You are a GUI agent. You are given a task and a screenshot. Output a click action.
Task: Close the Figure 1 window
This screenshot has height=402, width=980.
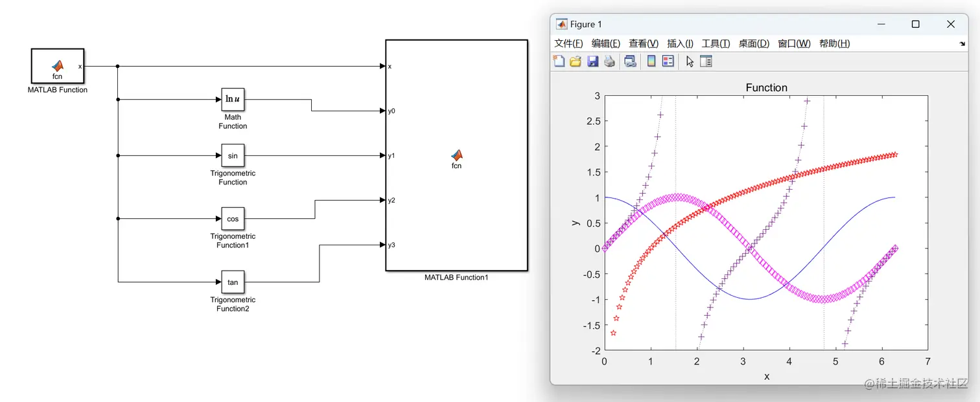pyautogui.click(x=951, y=24)
